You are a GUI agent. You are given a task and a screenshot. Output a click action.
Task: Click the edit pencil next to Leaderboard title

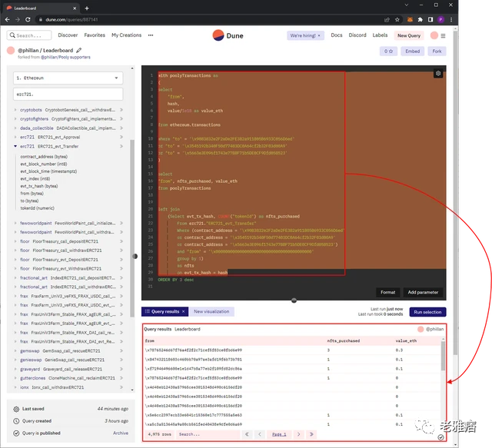point(79,50)
